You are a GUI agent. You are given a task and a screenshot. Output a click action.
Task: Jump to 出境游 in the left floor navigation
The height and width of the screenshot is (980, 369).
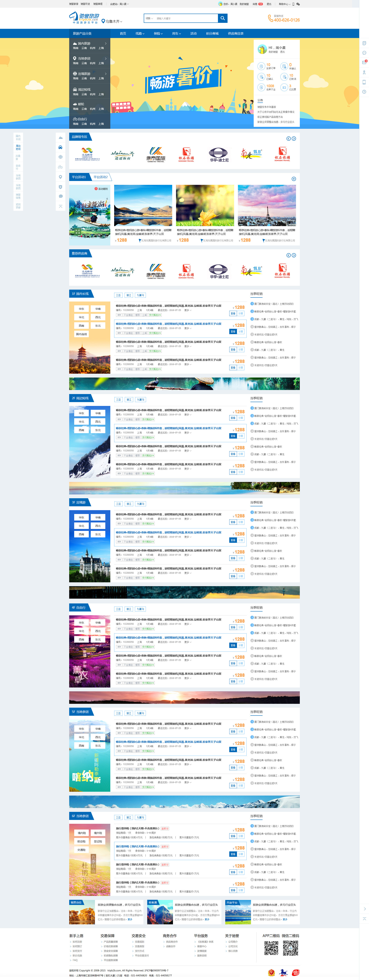point(18,157)
